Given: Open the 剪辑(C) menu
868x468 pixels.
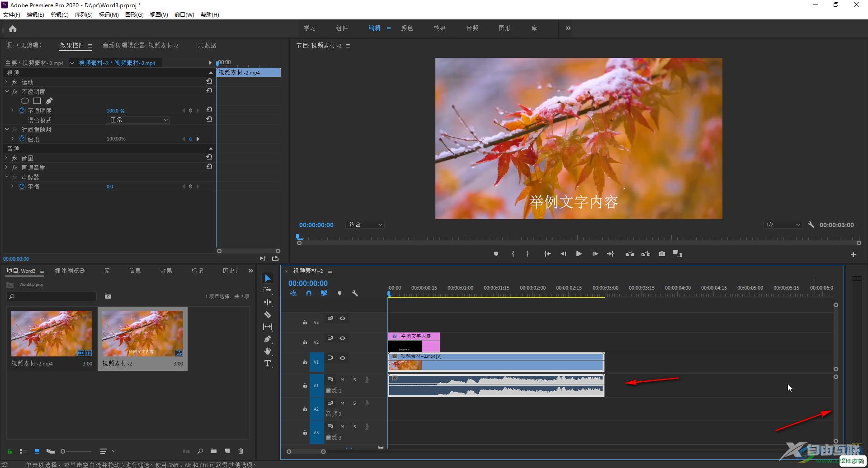Looking at the screenshot, I should (x=60, y=14).
